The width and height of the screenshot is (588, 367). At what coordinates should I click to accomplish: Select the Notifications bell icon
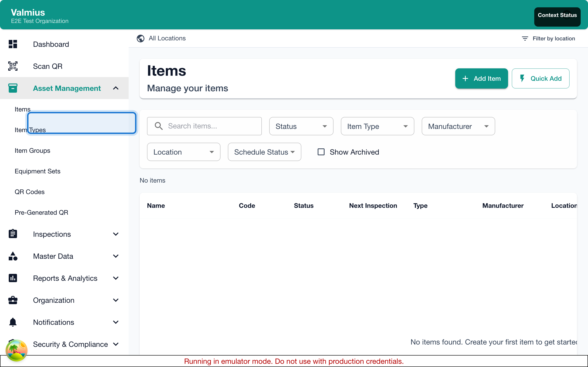(x=13, y=322)
